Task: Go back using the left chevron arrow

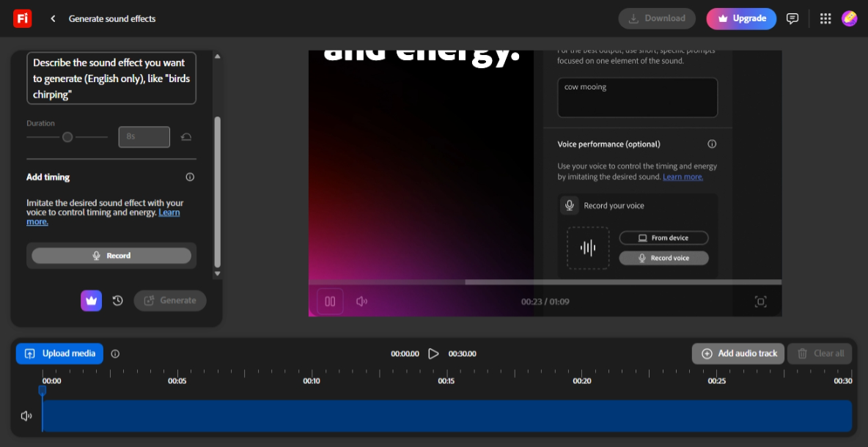Action: tap(53, 19)
